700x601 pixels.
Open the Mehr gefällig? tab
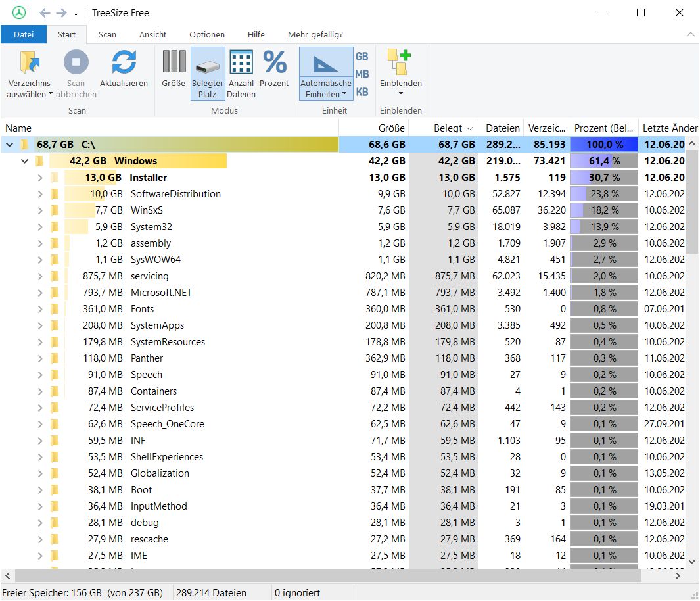315,34
